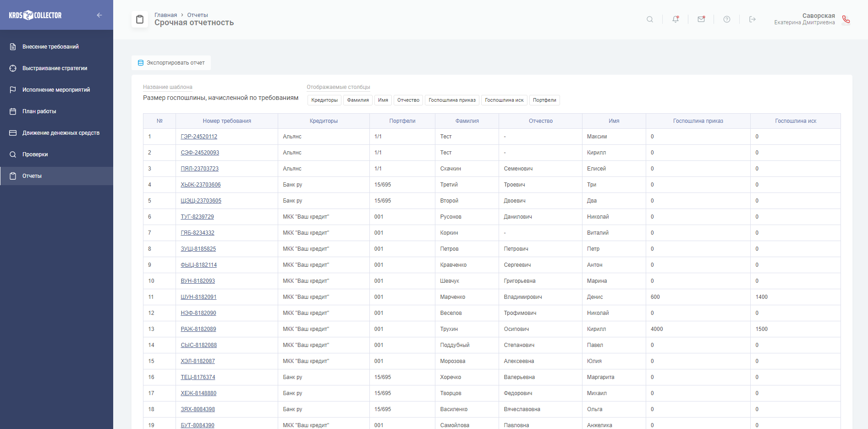Open requirement ТУГ-8239729

pos(197,217)
